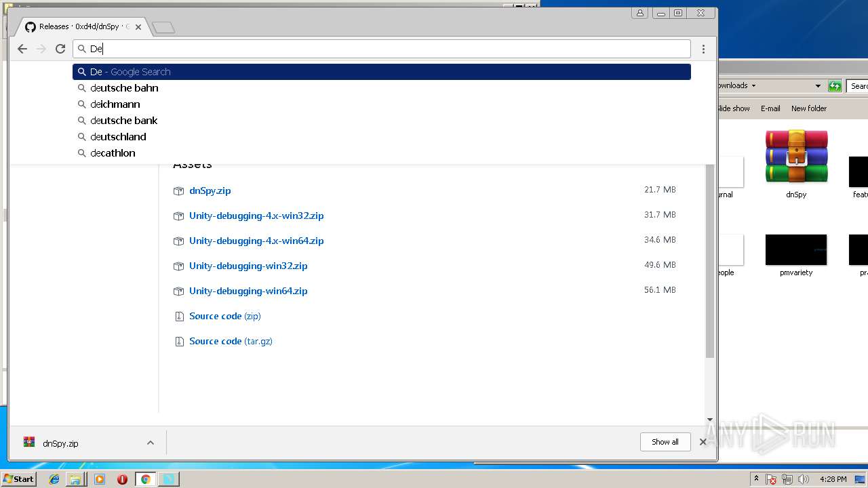Click the address bar containing De

382,49
